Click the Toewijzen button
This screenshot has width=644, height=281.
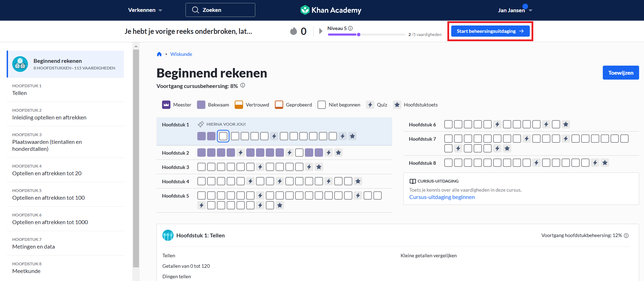coord(621,73)
